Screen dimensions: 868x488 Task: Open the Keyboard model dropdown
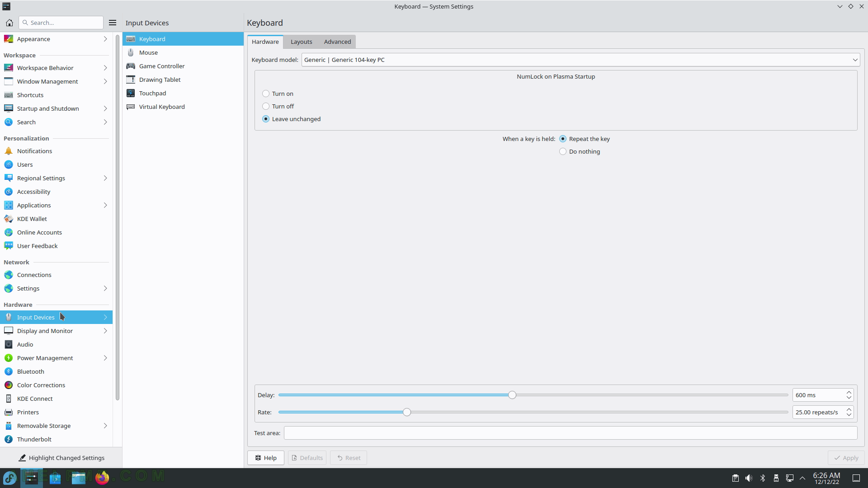click(x=580, y=60)
